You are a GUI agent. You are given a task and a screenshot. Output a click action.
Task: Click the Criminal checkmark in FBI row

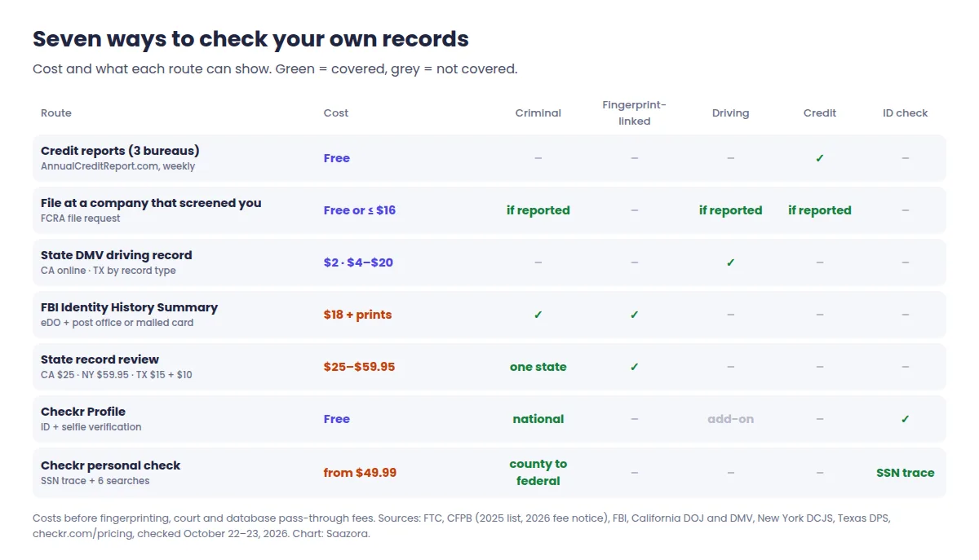(x=538, y=315)
